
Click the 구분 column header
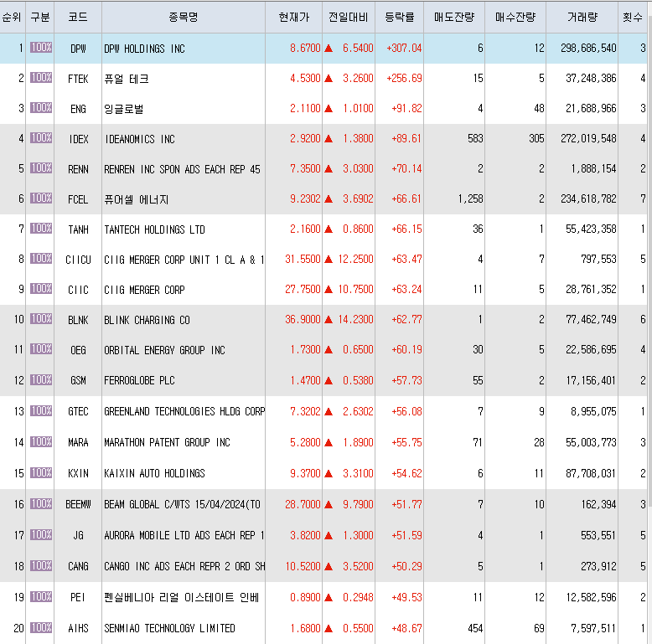pyautogui.click(x=40, y=17)
